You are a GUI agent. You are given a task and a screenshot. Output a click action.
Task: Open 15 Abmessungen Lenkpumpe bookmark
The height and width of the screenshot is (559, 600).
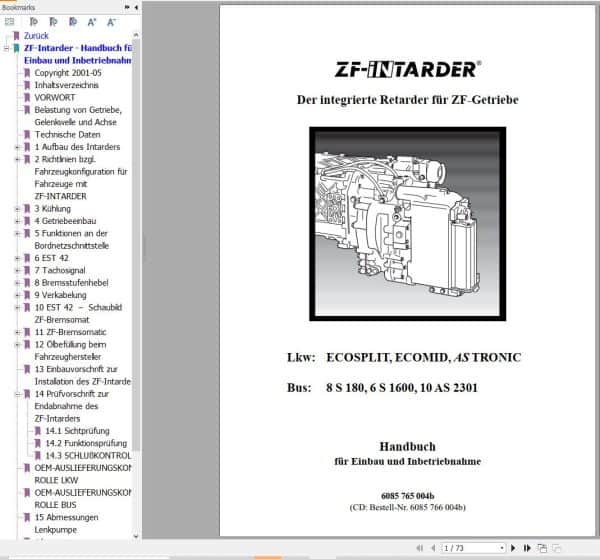point(66,523)
